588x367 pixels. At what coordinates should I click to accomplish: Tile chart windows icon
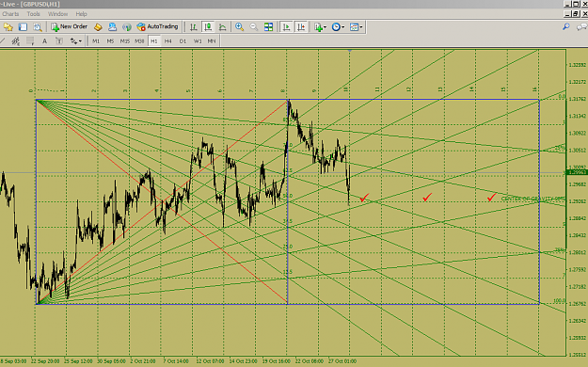point(268,27)
